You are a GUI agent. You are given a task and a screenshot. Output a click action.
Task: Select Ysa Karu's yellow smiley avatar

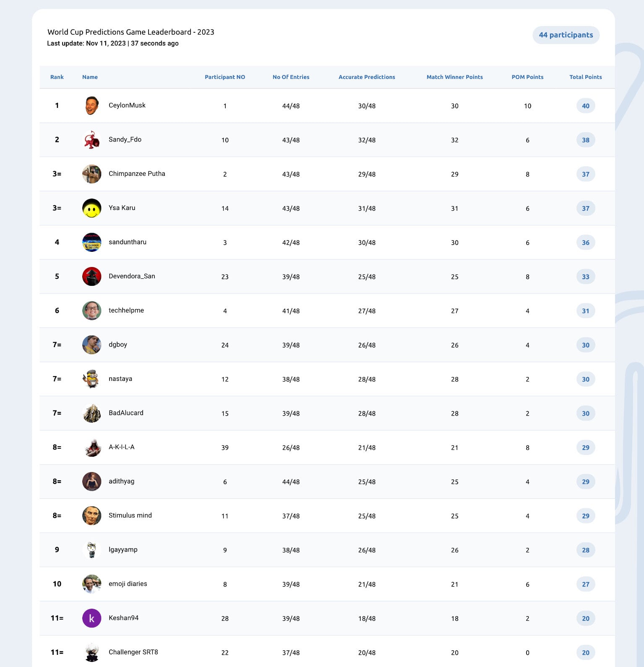point(91,208)
